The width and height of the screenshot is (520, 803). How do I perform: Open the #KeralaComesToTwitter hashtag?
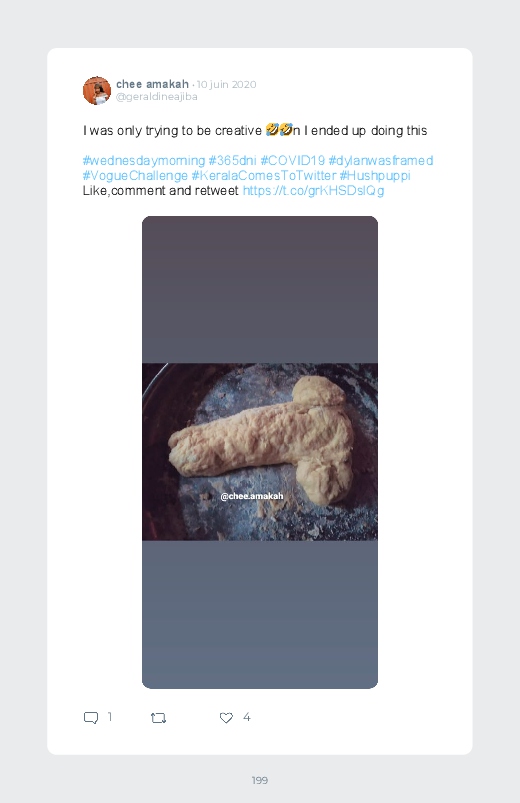(264, 176)
